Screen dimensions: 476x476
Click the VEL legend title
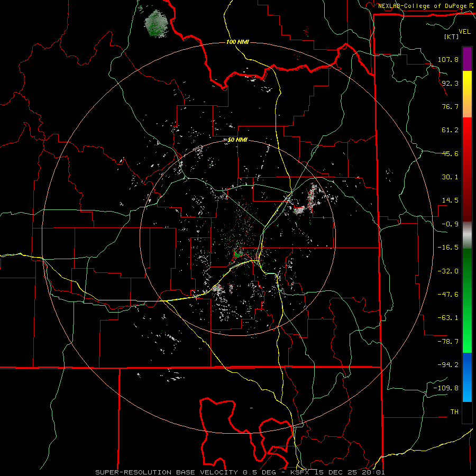464,32
